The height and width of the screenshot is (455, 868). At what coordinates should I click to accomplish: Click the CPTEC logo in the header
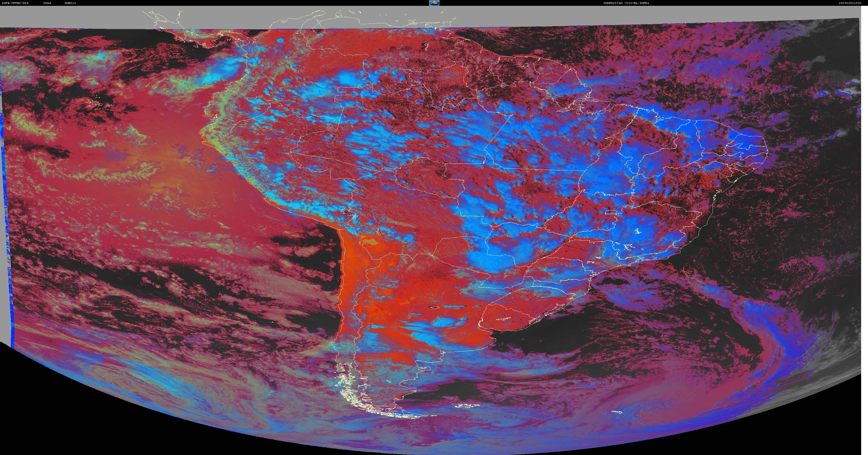pyautogui.click(x=434, y=3)
